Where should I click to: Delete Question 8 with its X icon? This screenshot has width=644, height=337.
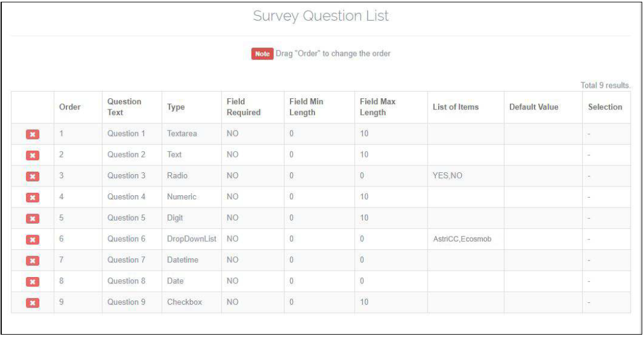coord(32,282)
